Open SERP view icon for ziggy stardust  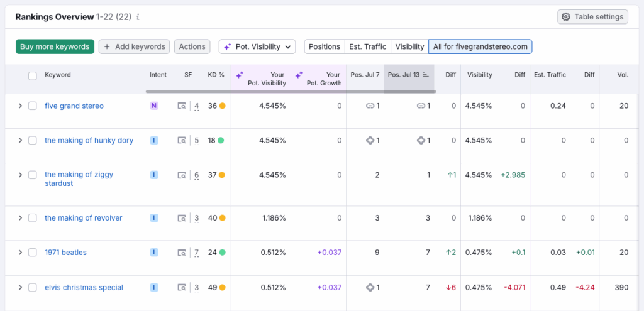pyautogui.click(x=182, y=175)
